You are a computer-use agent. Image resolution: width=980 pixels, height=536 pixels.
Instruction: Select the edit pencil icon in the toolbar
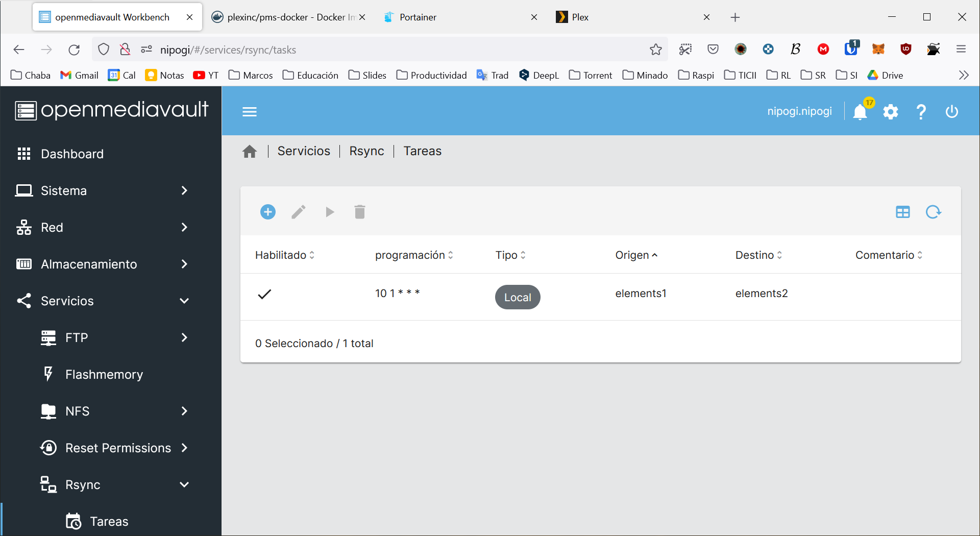point(299,212)
